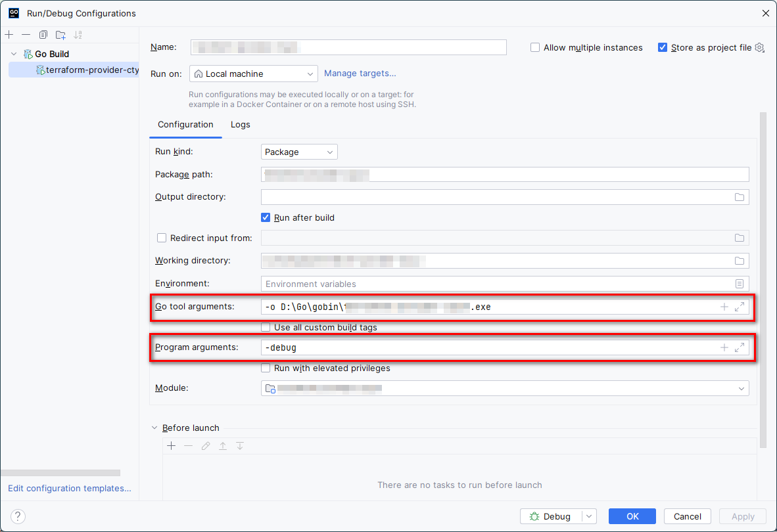Screen dimensions: 777x532
Task: Move Before launch task down
Action: pyautogui.click(x=240, y=446)
